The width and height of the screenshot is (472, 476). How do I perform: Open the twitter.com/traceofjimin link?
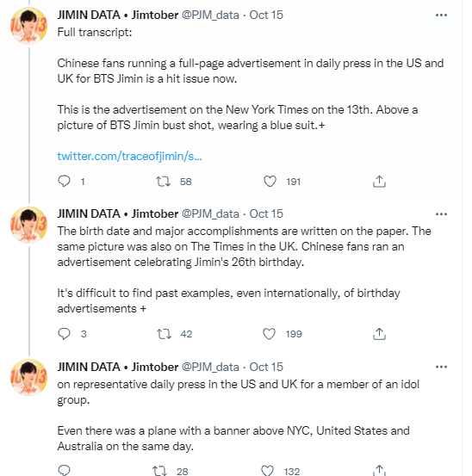tap(129, 156)
